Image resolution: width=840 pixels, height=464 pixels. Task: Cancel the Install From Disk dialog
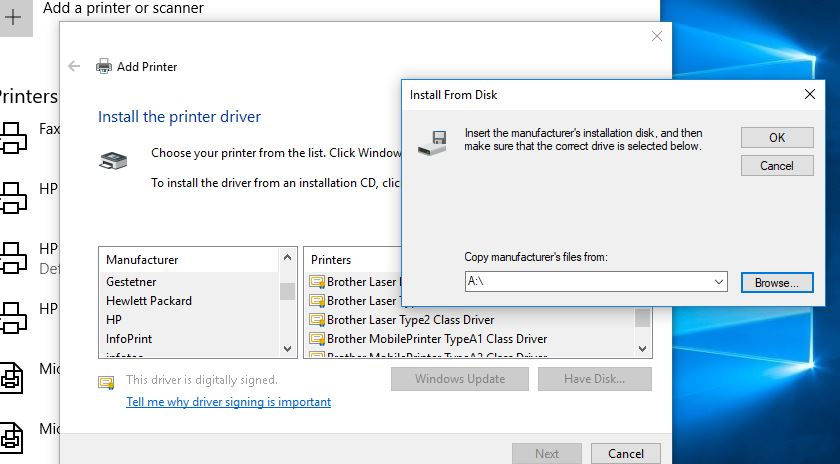[777, 166]
